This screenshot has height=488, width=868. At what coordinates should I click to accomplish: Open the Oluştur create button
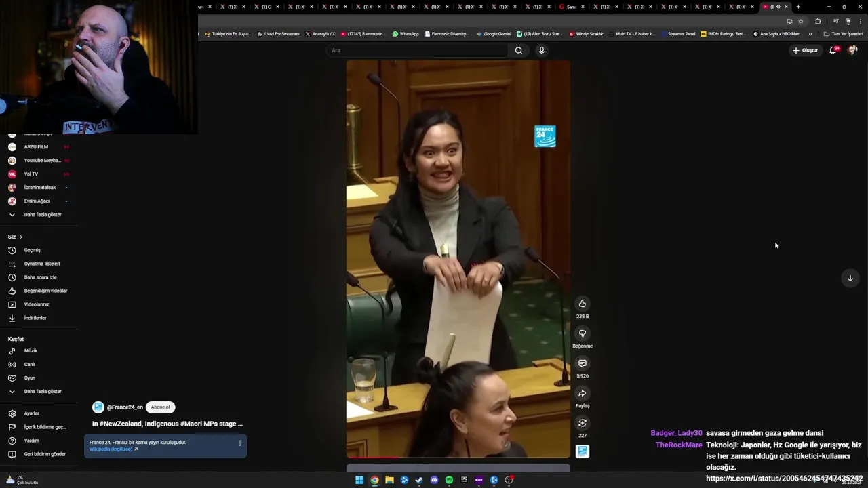click(x=806, y=50)
